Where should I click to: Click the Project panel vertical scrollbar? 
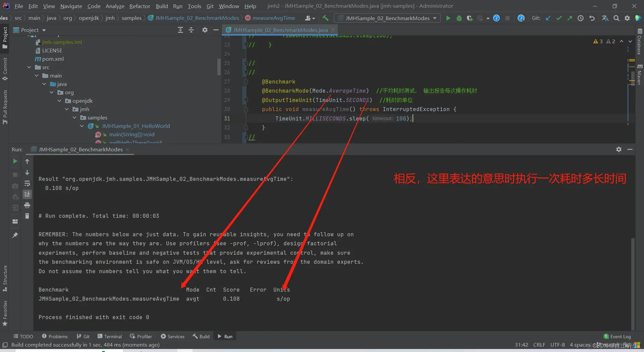[x=219, y=67]
